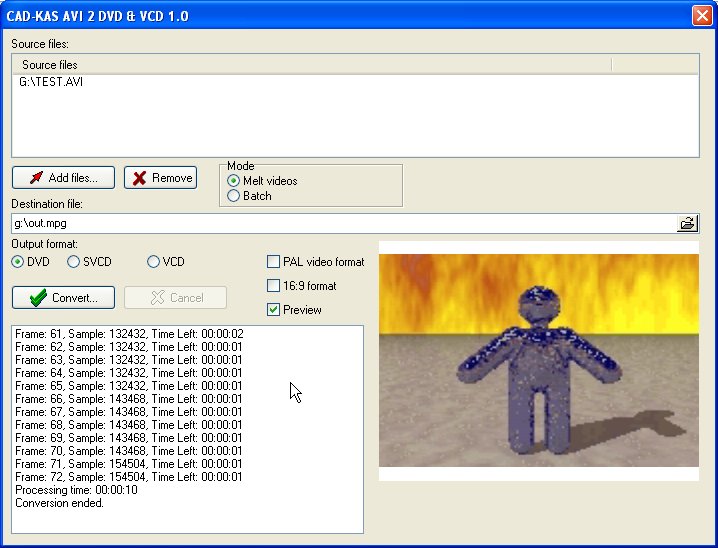This screenshot has width=718, height=548.
Task: Click the grayed-out Cancel button
Action: pyautogui.click(x=175, y=297)
